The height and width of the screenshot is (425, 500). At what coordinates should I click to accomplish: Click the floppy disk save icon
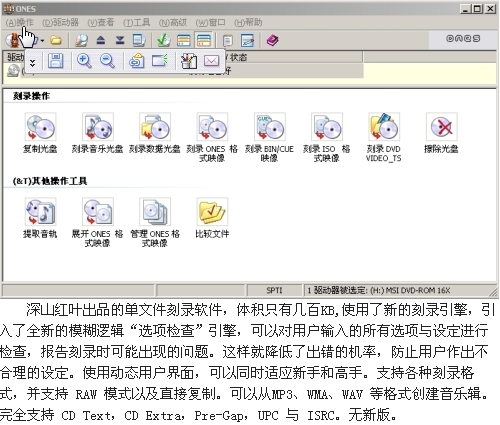coord(55,61)
